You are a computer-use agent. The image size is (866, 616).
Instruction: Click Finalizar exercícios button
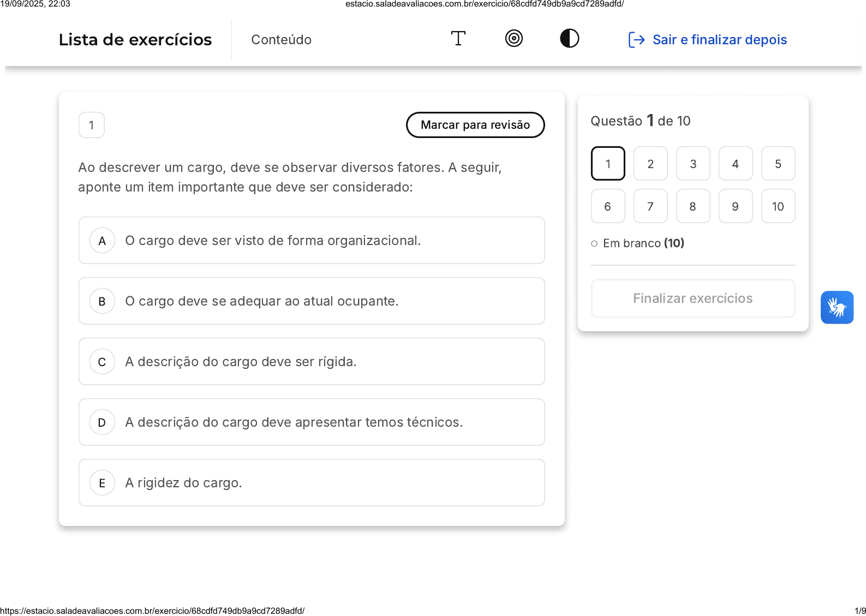click(x=692, y=298)
